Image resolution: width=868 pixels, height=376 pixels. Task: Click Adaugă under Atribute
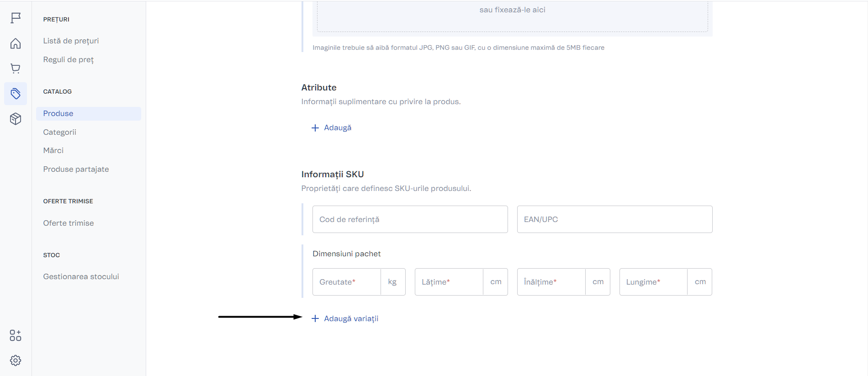[337, 127]
